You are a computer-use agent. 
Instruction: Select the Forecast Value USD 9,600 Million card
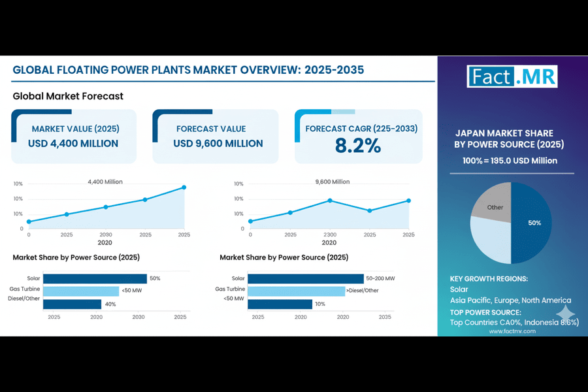tap(216, 136)
